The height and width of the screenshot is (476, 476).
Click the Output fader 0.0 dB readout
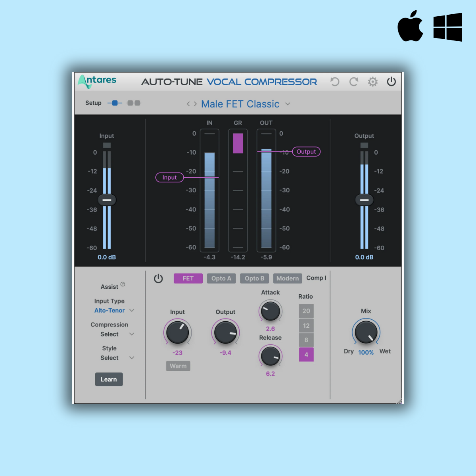click(364, 257)
